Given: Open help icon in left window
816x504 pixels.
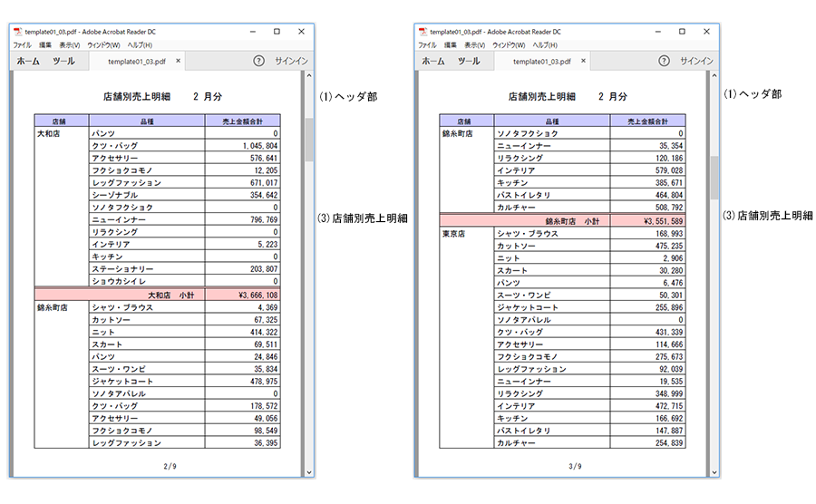Looking at the screenshot, I should (x=258, y=61).
